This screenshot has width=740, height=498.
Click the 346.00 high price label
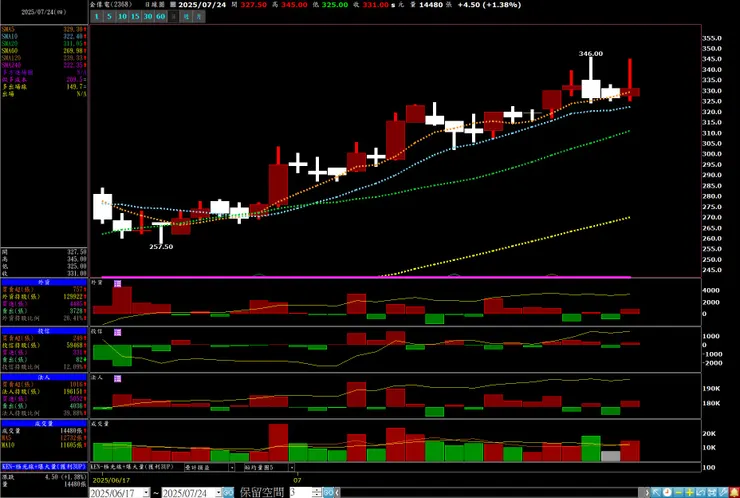click(x=591, y=54)
